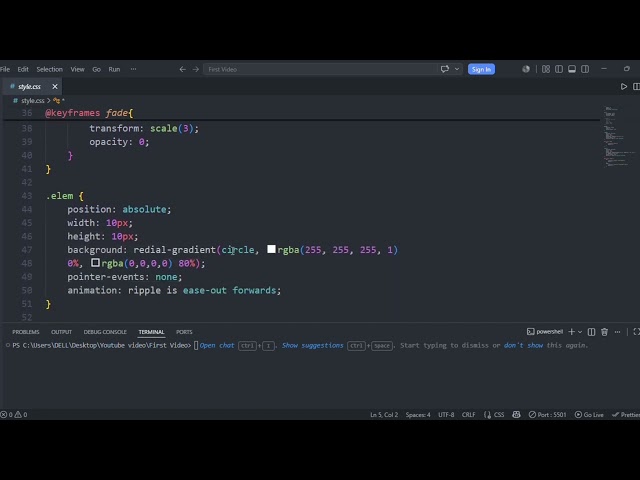The height and width of the screenshot is (480, 640).
Task: Run the file with the play icon
Action: click(624, 87)
